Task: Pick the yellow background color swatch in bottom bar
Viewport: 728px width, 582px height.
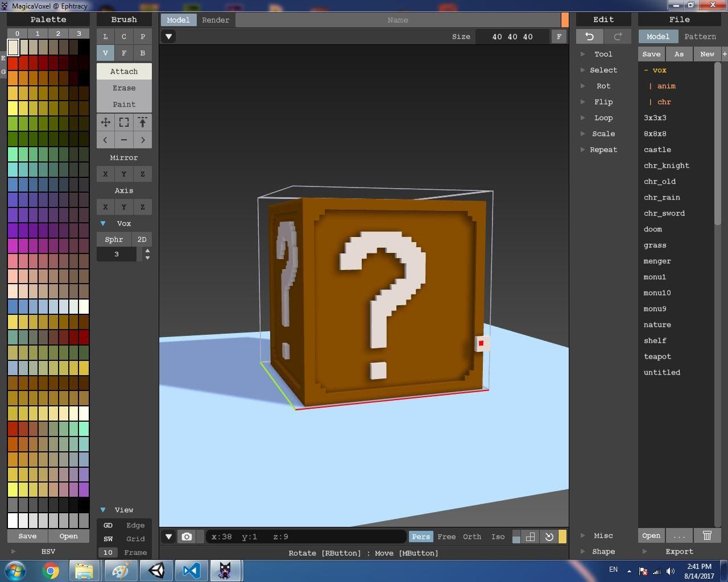Action: [562, 537]
